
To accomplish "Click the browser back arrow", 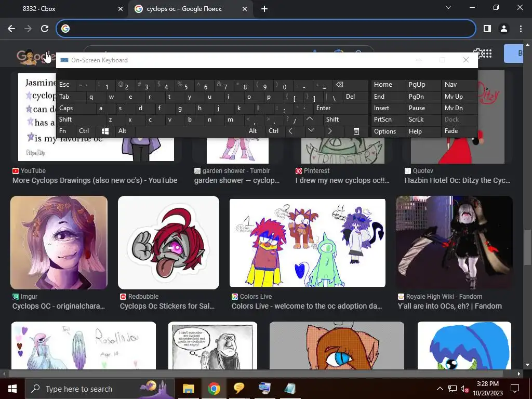I will (x=11, y=29).
